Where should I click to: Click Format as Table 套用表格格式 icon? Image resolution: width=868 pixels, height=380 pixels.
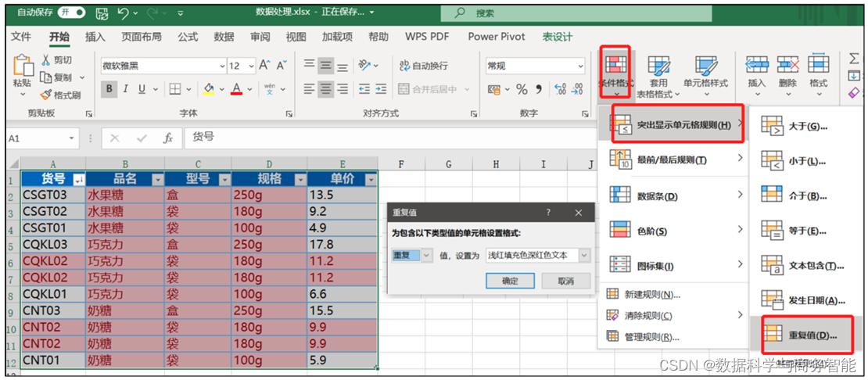click(x=658, y=66)
